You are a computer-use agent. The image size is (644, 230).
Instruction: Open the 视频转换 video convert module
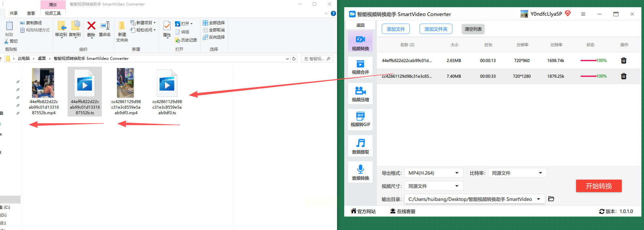pyautogui.click(x=360, y=41)
